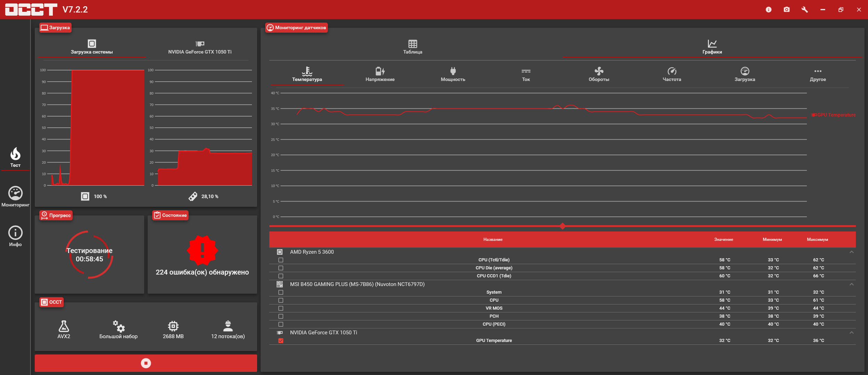The image size is (868, 375).
Task: Sort sensors by Название column
Action: click(493, 239)
